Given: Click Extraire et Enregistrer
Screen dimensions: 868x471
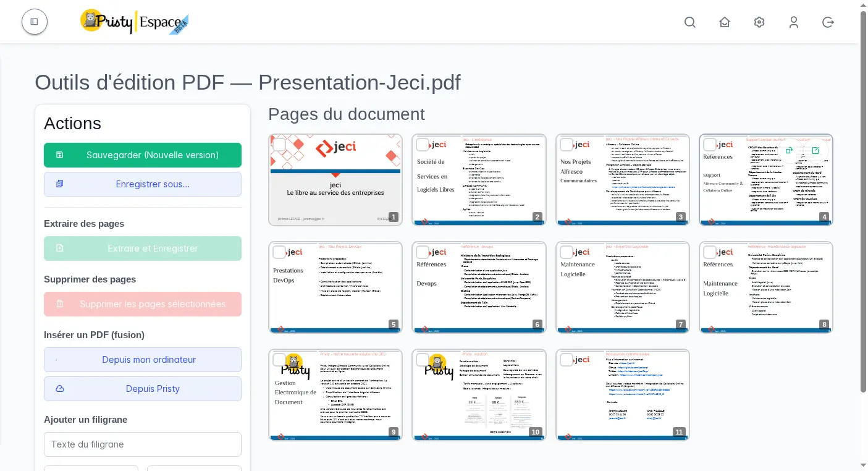Looking at the screenshot, I should coord(142,248).
